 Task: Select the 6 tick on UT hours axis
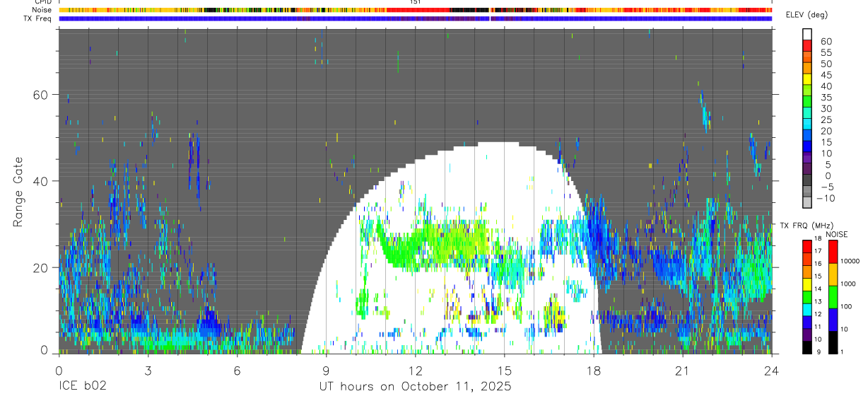[x=237, y=370]
